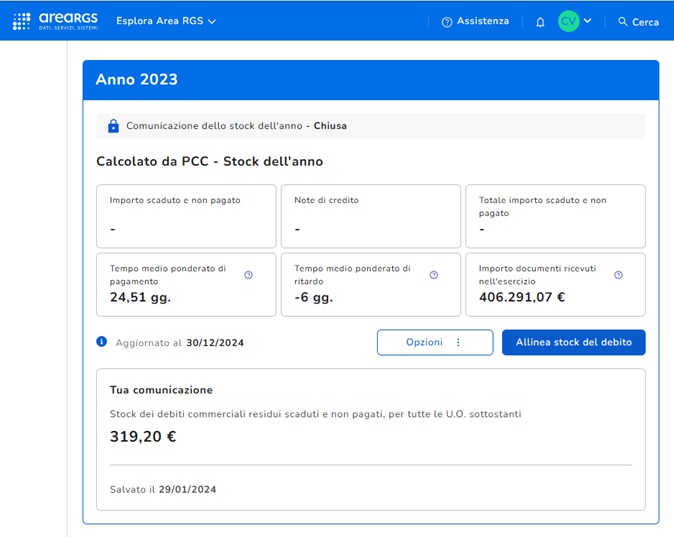Click the Cerca search magnifier
Screen dimensions: 674x537
[623, 22]
